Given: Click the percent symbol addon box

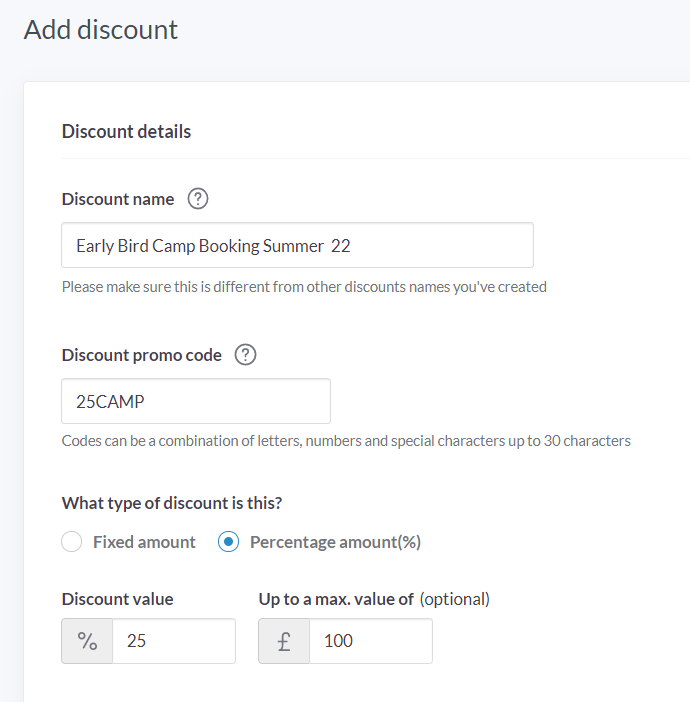Looking at the screenshot, I should tap(87, 641).
